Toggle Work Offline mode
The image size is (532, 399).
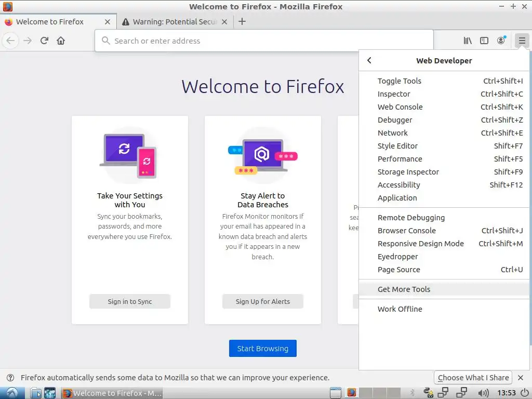444,309
